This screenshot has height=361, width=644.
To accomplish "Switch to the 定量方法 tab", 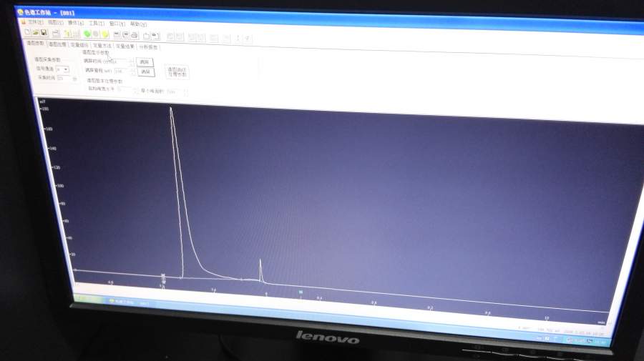I will pos(102,46).
